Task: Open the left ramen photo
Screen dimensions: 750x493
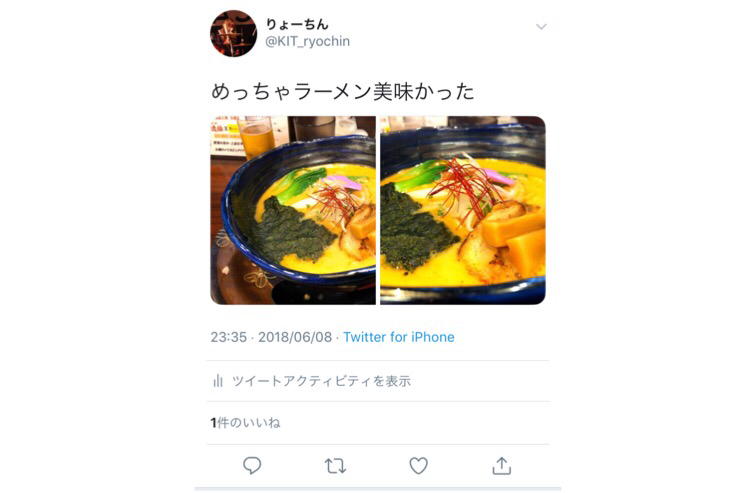Action: point(293,210)
